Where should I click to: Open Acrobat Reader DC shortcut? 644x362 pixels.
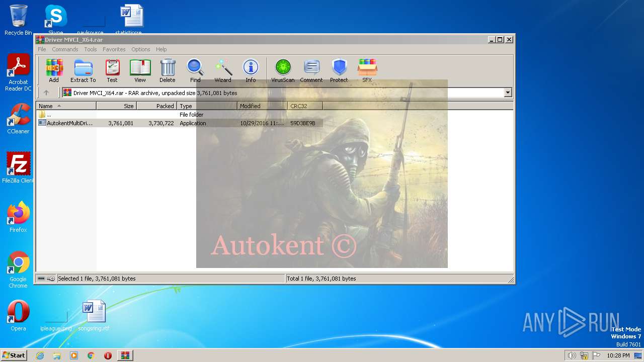point(18,73)
